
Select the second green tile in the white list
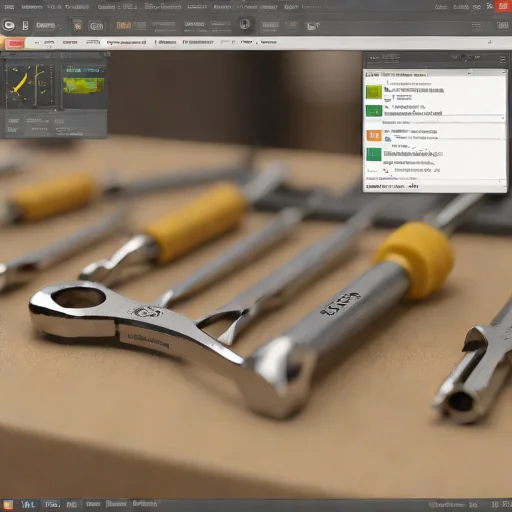[374, 111]
